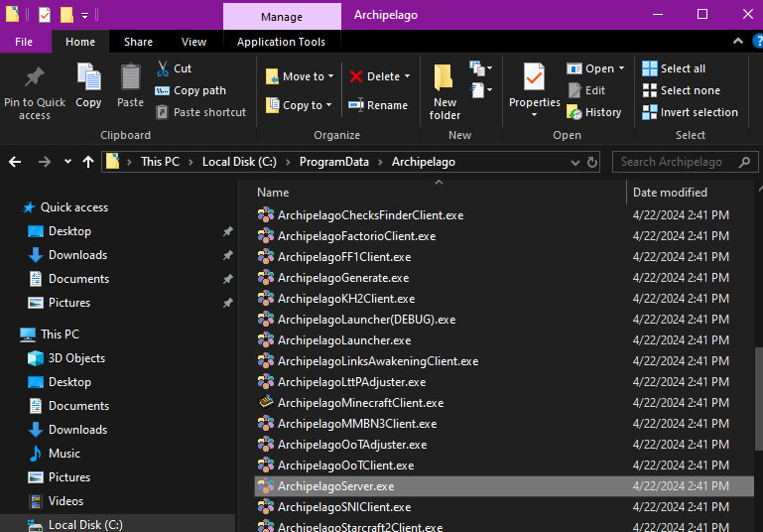Click the red Delete icon
Viewport: 763px width, 532px height.
(356, 76)
